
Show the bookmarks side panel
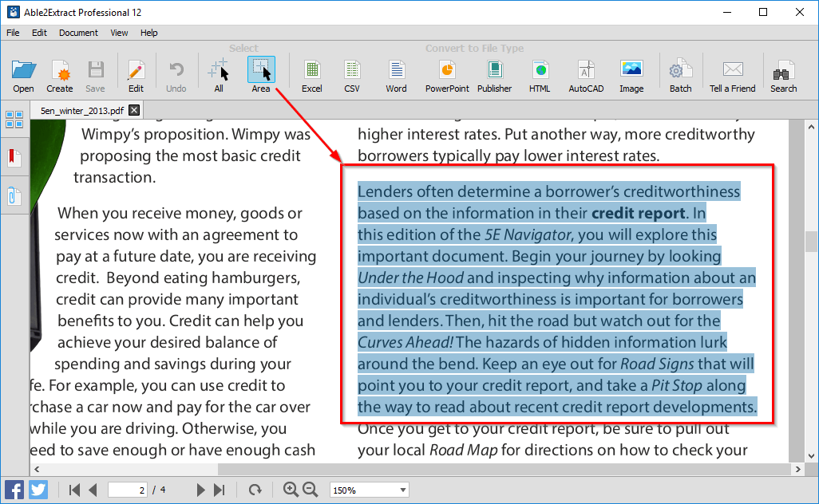14,157
